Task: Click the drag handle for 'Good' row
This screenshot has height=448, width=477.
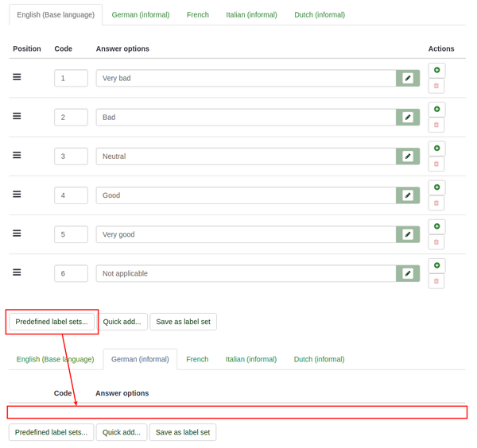Action: (17, 195)
